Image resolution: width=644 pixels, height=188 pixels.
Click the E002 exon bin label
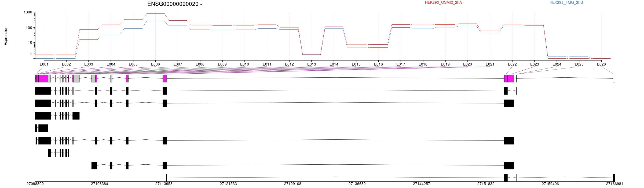click(x=66, y=64)
